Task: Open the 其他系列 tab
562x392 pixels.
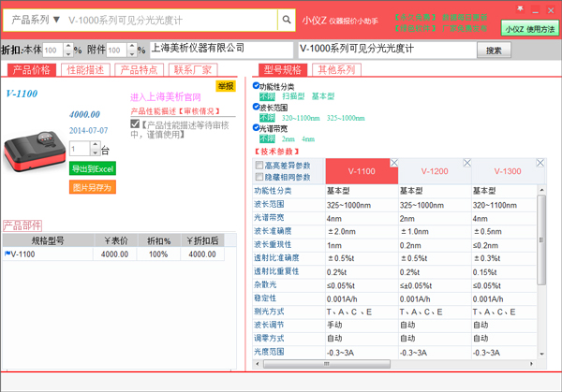Action: [337, 70]
